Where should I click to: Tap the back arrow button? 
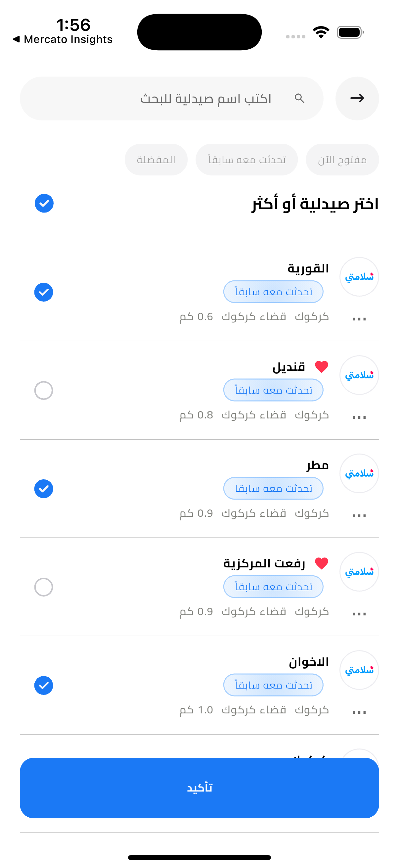[x=357, y=98]
